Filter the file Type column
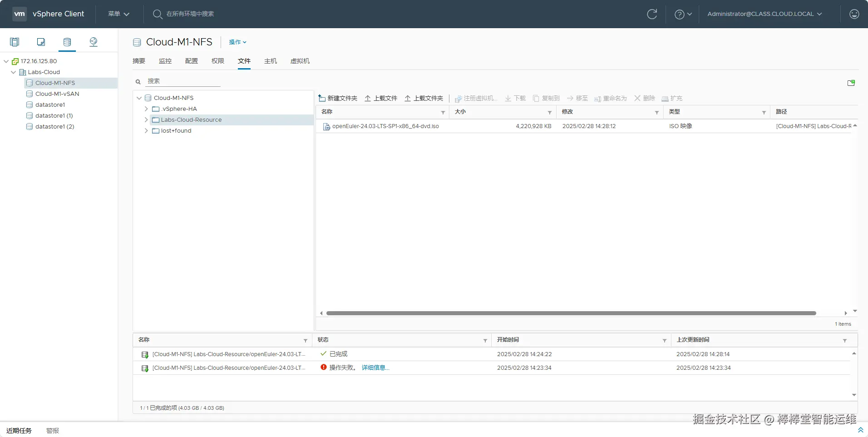The height and width of the screenshot is (437, 868). (x=764, y=112)
